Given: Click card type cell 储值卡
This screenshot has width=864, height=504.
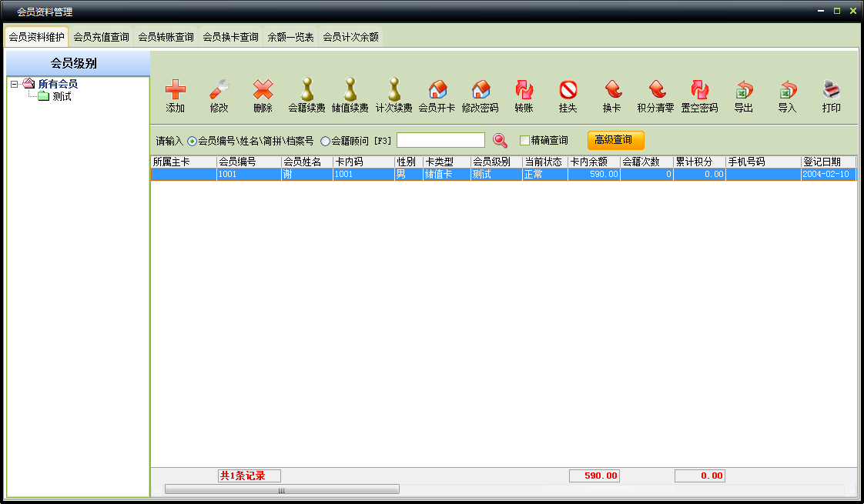Looking at the screenshot, I should (447, 174).
